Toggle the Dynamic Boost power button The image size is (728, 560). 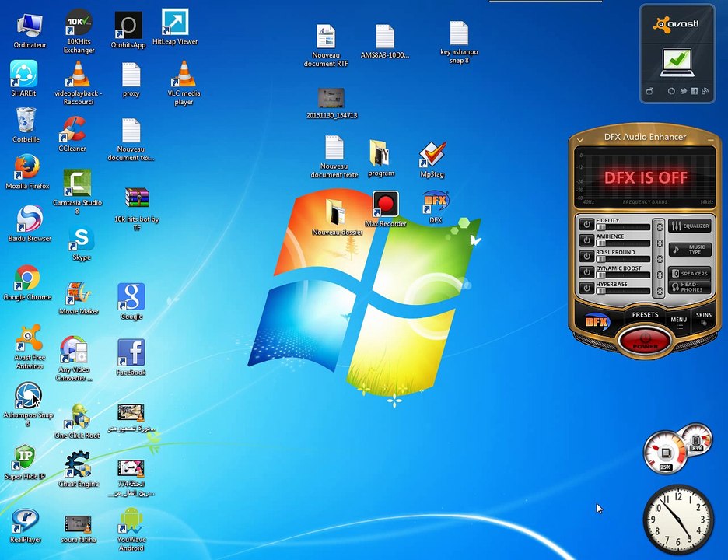coord(587,272)
